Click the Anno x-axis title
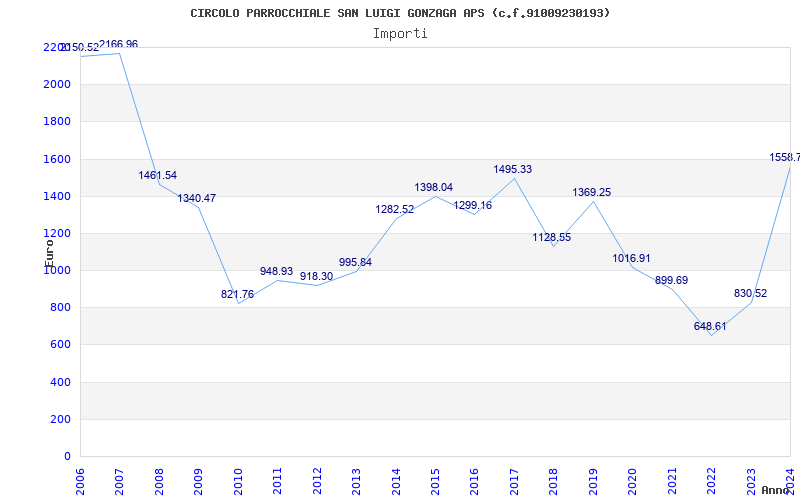This screenshot has height=500, width=800. click(775, 490)
